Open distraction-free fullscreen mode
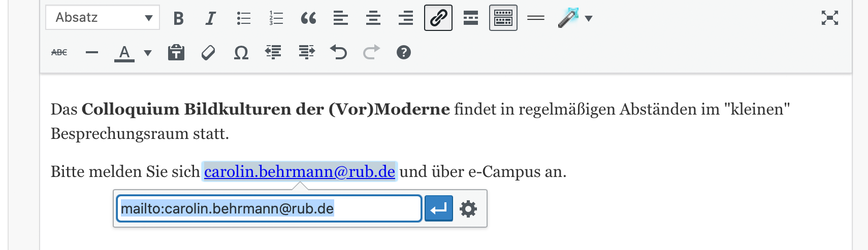This screenshot has width=868, height=250. click(x=830, y=18)
